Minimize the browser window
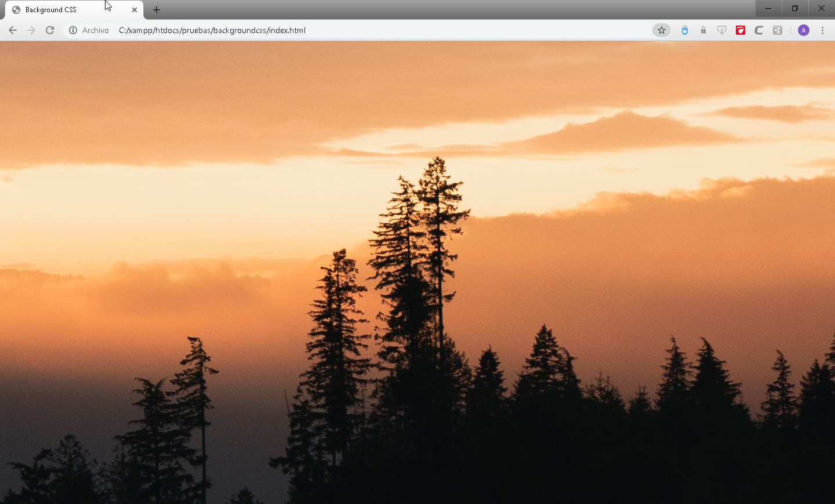 coord(768,8)
